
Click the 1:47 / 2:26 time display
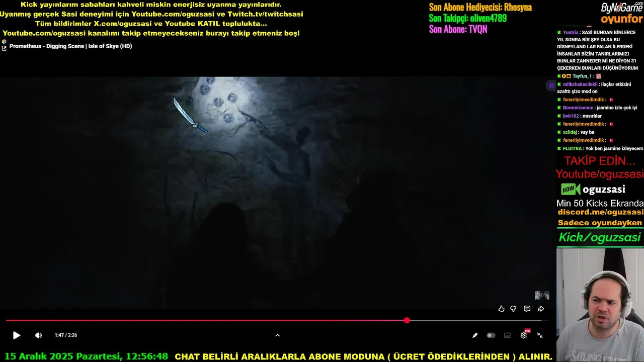tap(66, 335)
